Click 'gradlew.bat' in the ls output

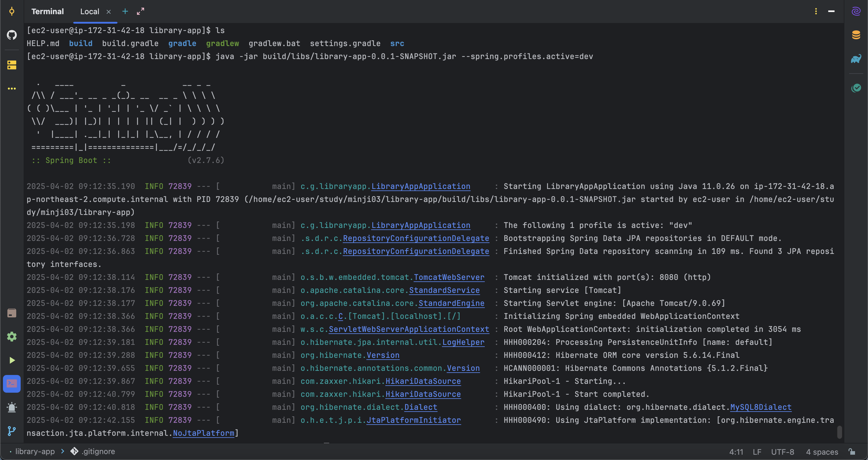point(274,43)
